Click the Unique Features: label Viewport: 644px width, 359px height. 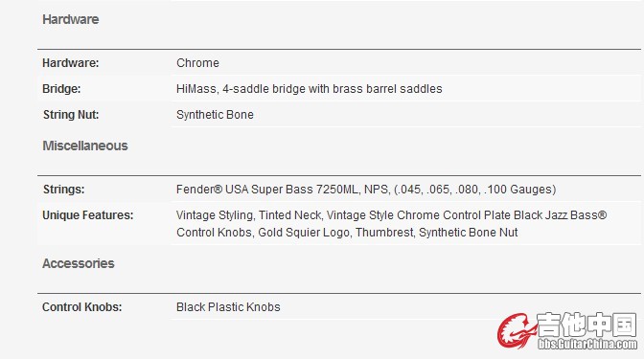tap(88, 215)
